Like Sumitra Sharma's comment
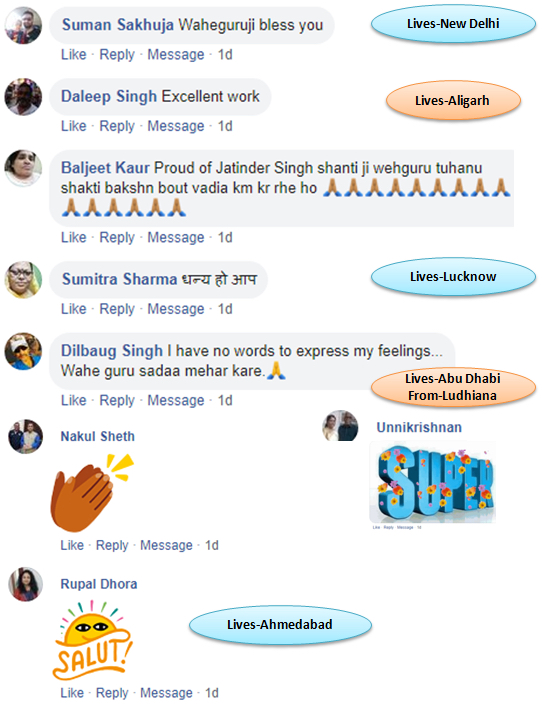Viewport: 542px width, 706px height. (x=73, y=309)
